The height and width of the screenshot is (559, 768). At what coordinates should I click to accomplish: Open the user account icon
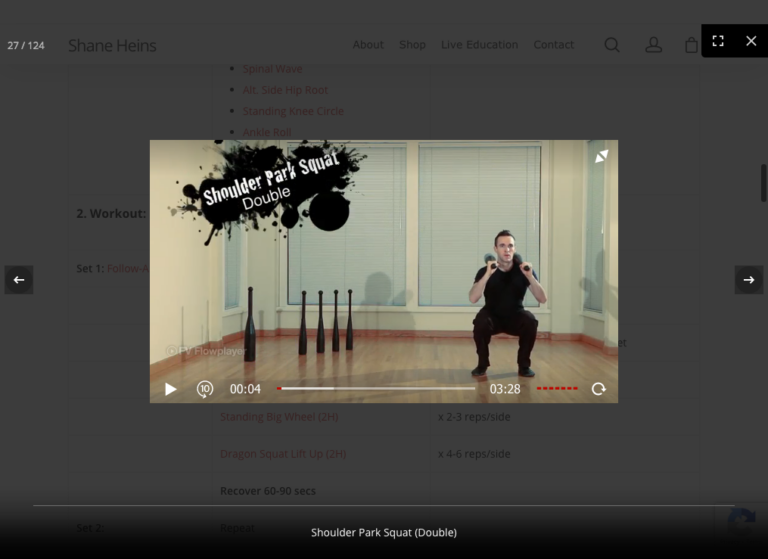(653, 45)
